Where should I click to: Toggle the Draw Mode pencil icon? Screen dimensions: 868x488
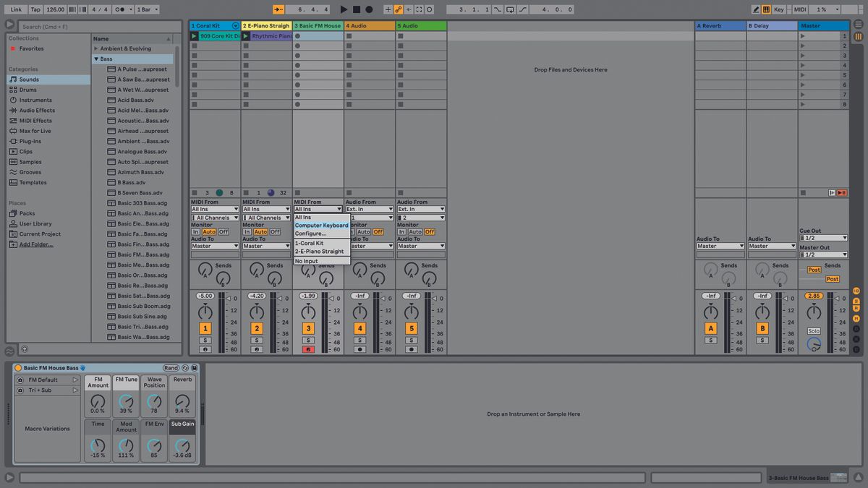click(x=756, y=9)
